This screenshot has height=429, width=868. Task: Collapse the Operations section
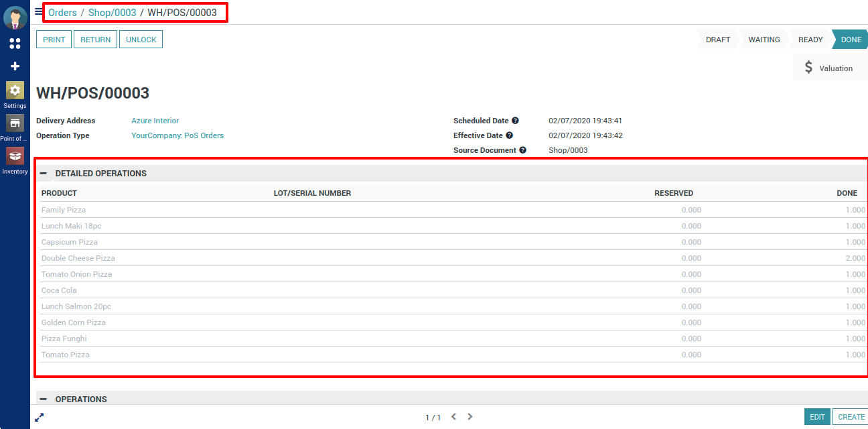coord(44,399)
